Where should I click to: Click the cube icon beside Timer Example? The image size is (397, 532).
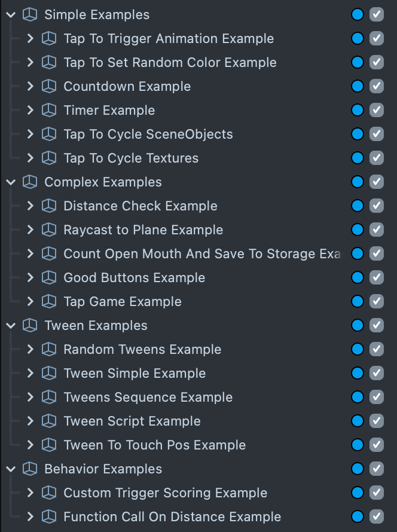pyautogui.click(x=48, y=110)
